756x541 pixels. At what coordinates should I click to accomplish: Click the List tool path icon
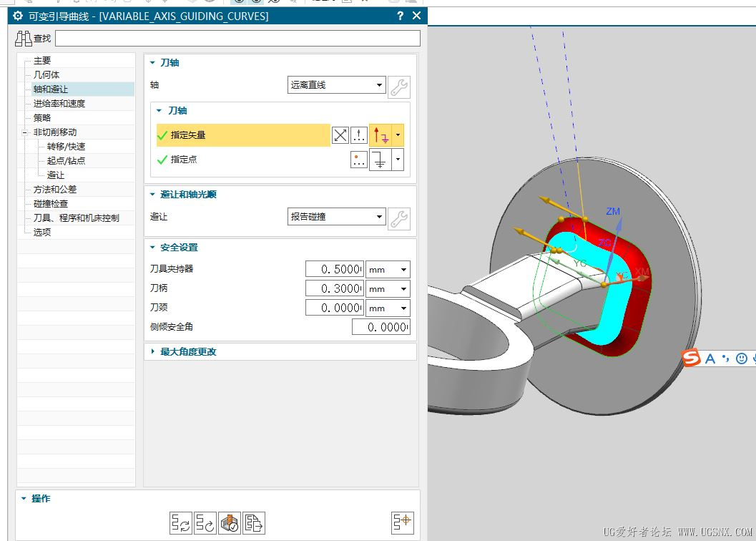point(254,523)
